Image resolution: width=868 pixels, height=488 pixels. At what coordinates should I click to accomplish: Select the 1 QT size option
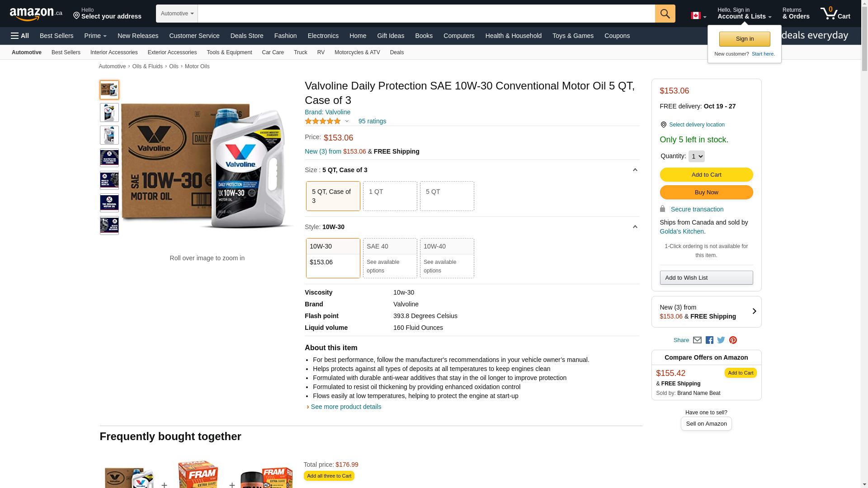390,196
